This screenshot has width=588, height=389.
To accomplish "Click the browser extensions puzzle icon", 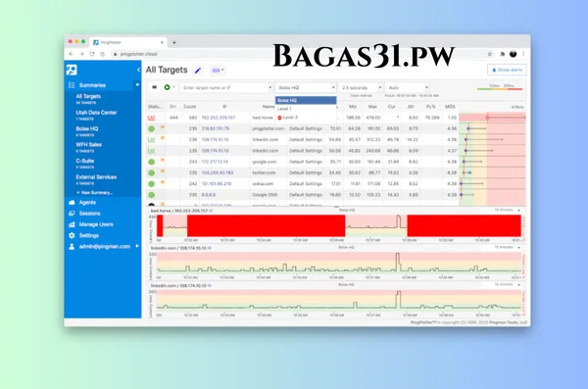I will click(x=502, y=54).
